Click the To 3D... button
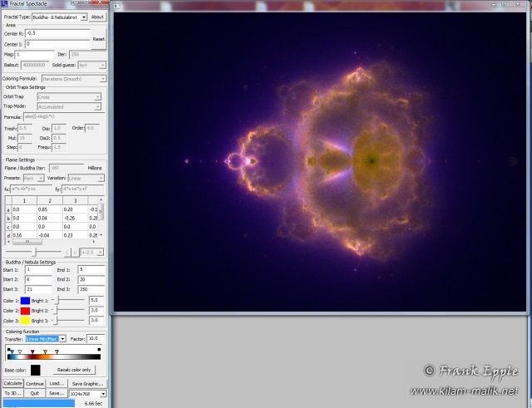This screenshot has height=408, width=532. coord(13,393)
